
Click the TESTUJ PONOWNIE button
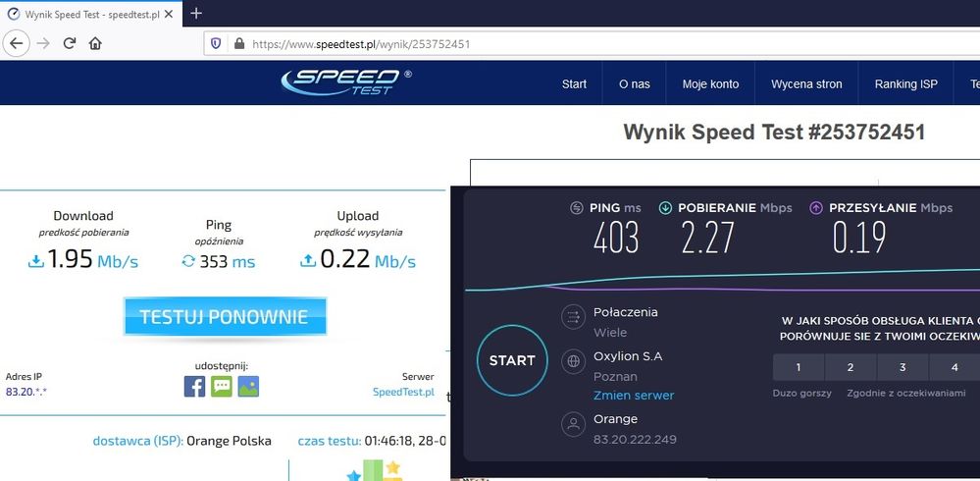click(x=225, y=316)
